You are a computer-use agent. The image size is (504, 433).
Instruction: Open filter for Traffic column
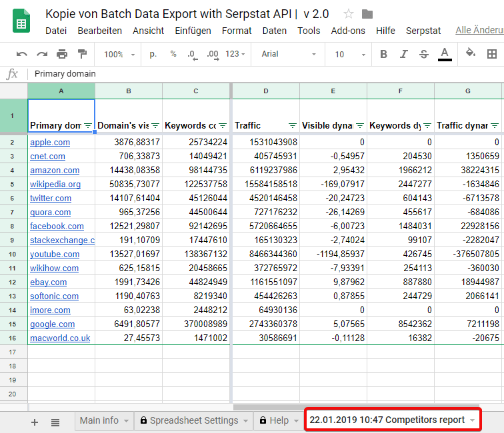click(293, 126)
